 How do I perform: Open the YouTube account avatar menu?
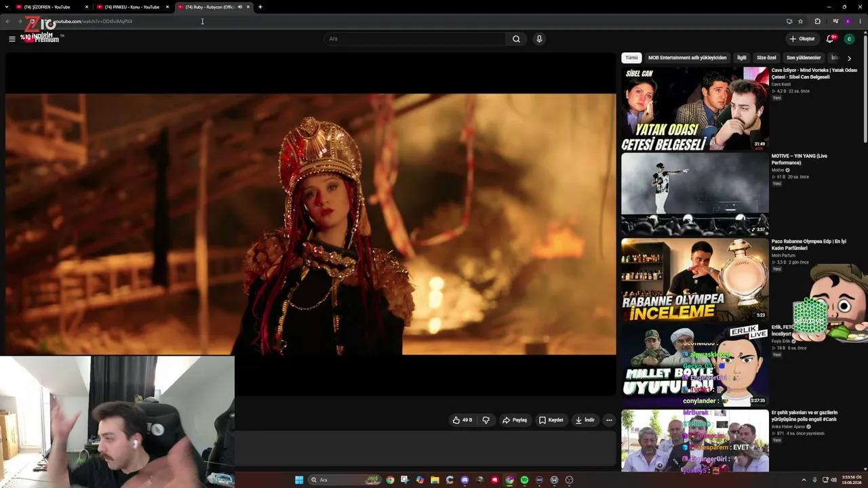849,39
